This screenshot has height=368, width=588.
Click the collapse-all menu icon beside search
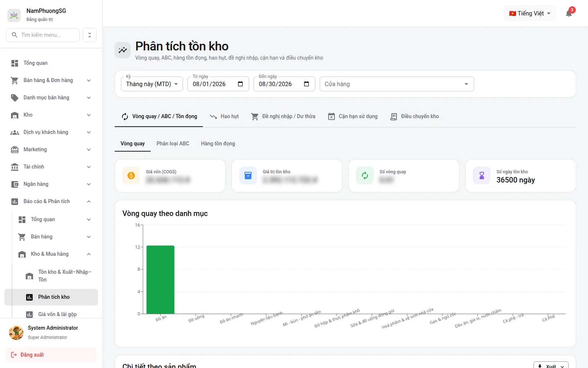pos(90,35)
